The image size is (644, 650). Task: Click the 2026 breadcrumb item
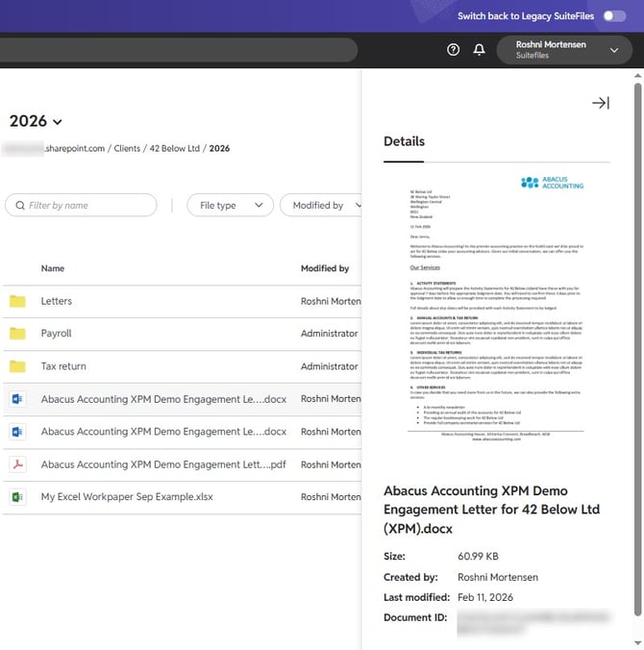click(219, 148)
